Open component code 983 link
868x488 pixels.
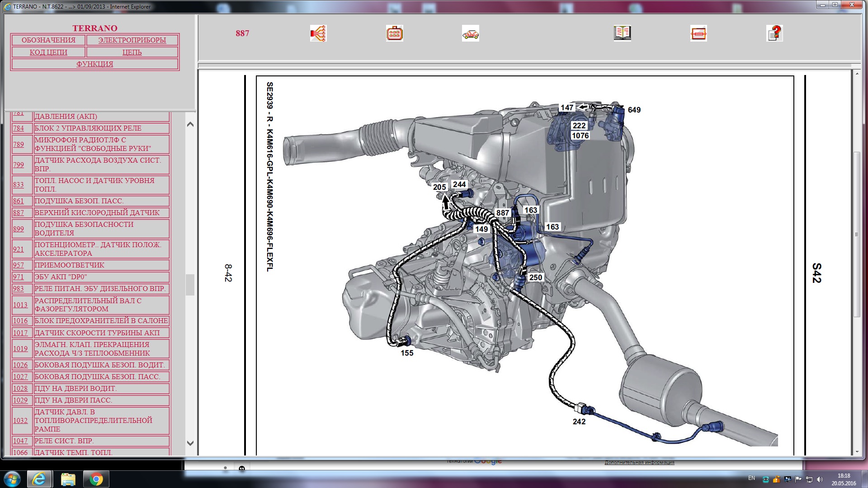[19, 289]
